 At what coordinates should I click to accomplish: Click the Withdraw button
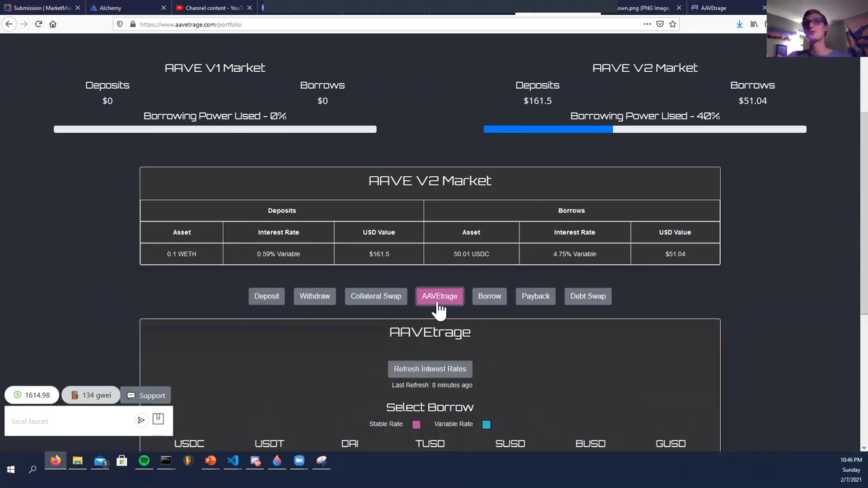click(315, 296)
